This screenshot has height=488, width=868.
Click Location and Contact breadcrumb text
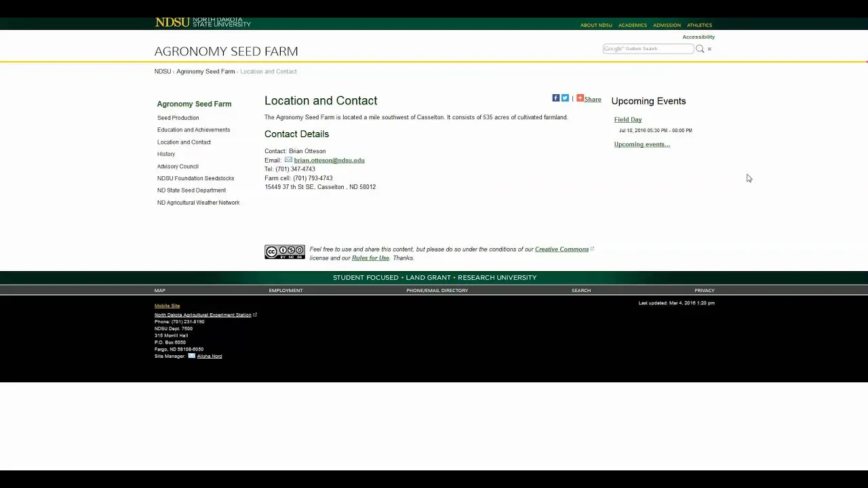269,71
